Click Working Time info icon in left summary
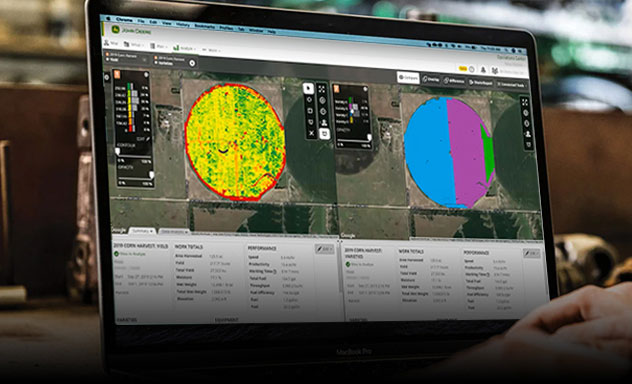The width and height of the screenshot is (632, 384). click(x=275, y=272)
